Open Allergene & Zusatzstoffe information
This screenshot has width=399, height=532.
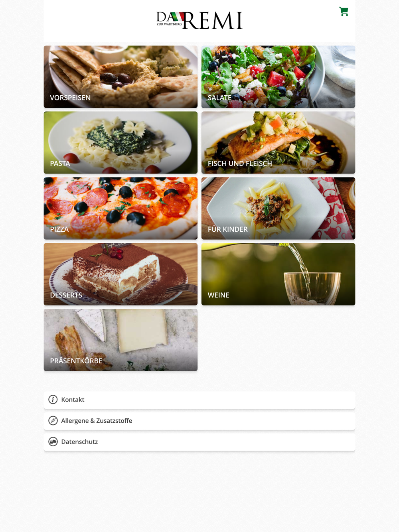pyautogui.click(x=199, y=421)
